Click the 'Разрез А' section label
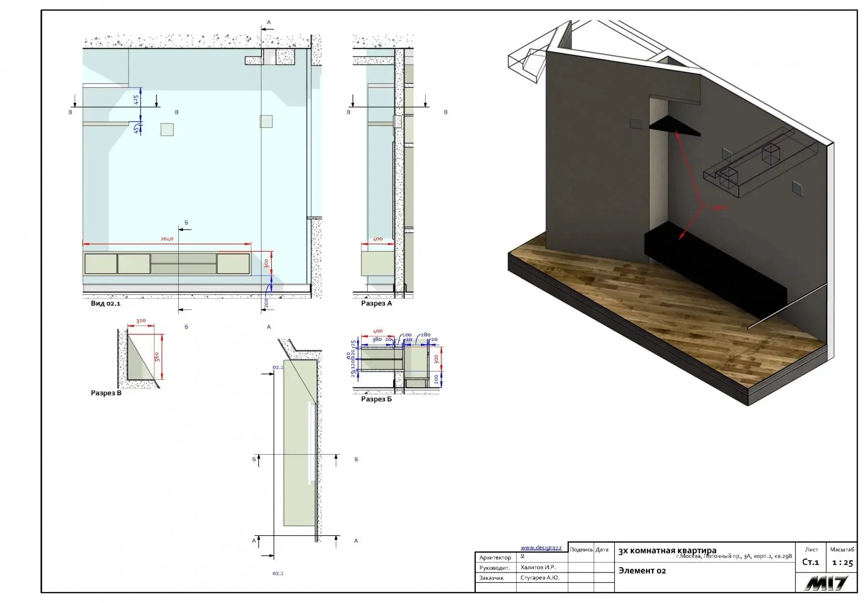 [x=376, y=303]
